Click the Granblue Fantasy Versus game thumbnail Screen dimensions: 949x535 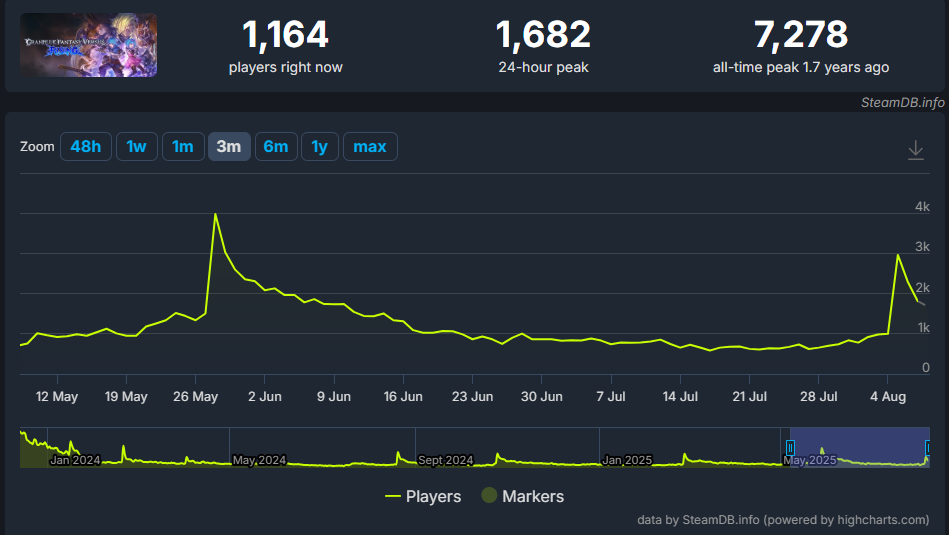pos(88,45)
